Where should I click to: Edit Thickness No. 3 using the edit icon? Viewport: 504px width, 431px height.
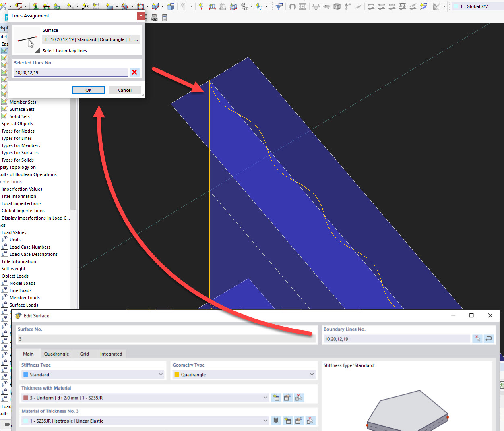(x=287, y=398)
